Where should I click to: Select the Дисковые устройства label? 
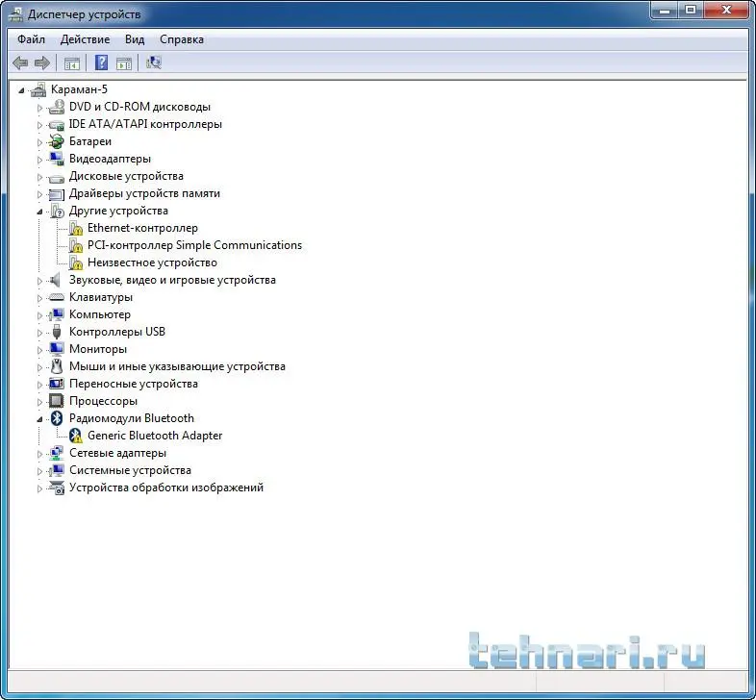tap(126, 176)
